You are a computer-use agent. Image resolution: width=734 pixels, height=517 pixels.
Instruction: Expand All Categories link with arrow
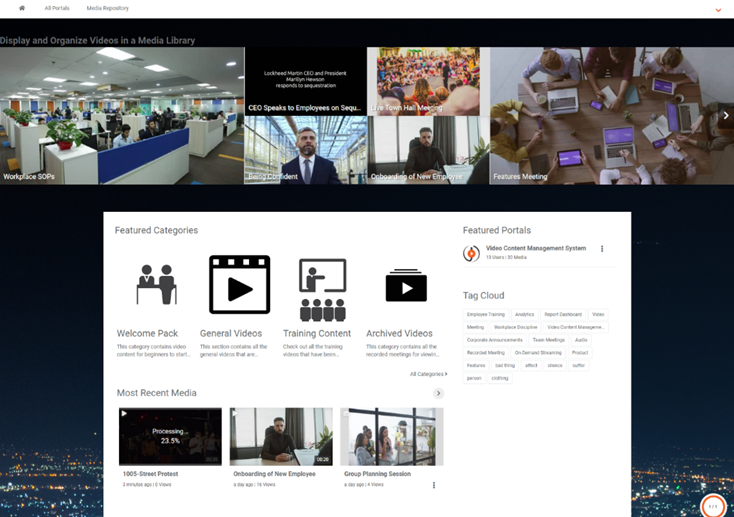(x=428, y=374)
